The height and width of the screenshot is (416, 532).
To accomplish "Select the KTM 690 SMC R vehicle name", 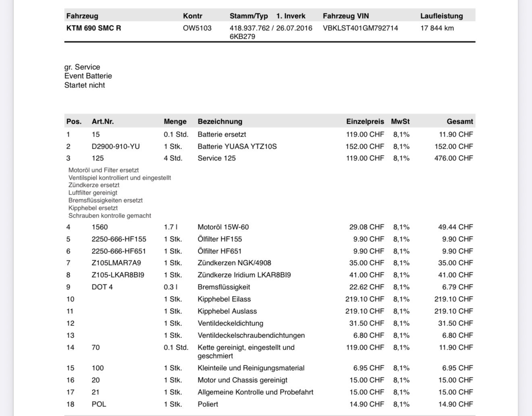I will pyautogui.click(x=94, y=28).
